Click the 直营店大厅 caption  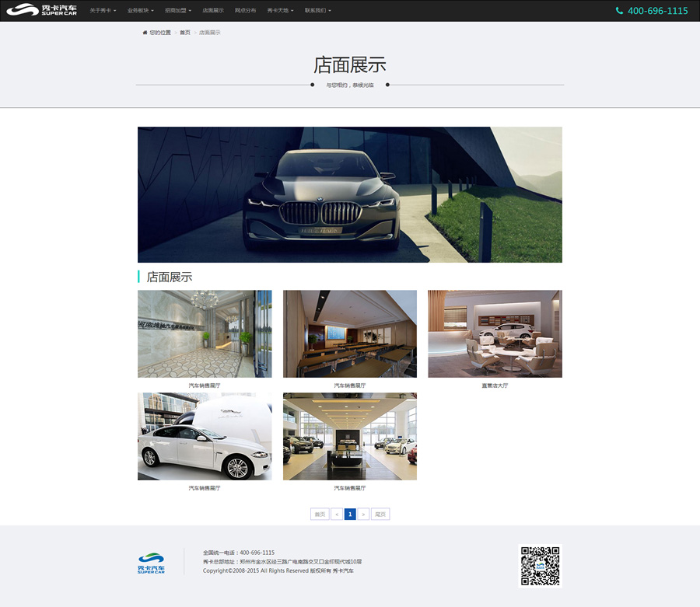[495, 385]
